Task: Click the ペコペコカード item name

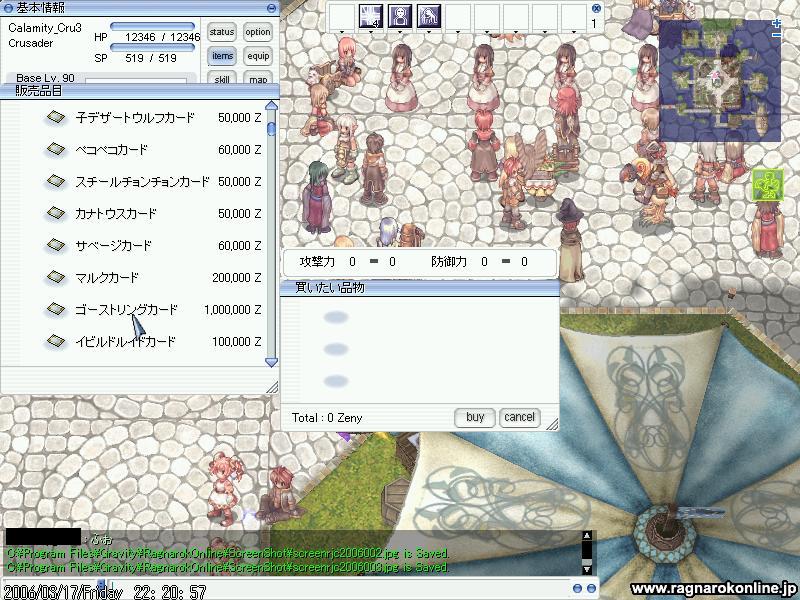Action: 111,149
